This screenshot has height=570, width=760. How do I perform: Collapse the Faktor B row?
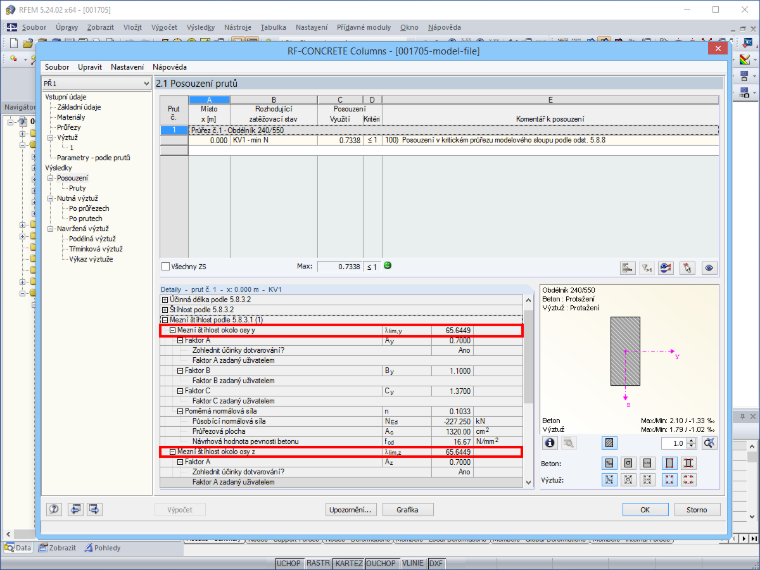coord(180,371)
